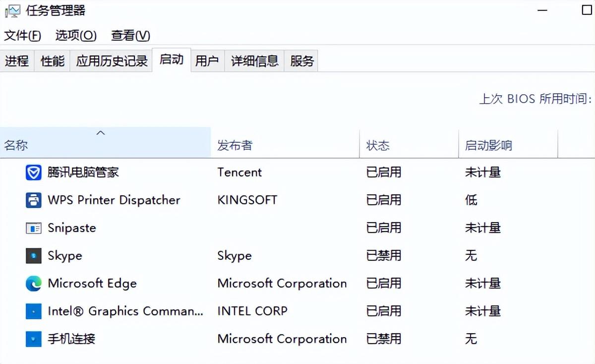Click 已启用 status of Snipaste
This screenshot has width=595, height=364.
point(384,228)
